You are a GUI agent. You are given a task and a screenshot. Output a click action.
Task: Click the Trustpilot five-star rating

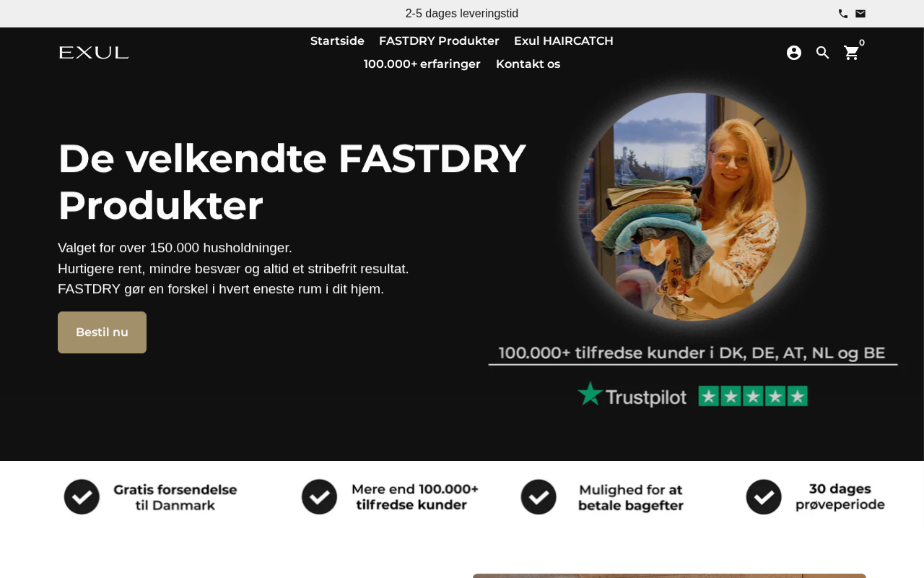point(753,396)
